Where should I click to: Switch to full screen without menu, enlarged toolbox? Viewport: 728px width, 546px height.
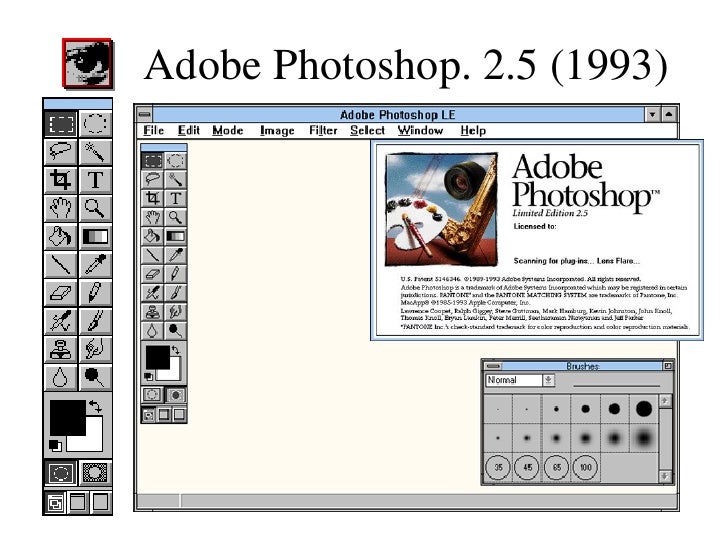pos(100,503)
